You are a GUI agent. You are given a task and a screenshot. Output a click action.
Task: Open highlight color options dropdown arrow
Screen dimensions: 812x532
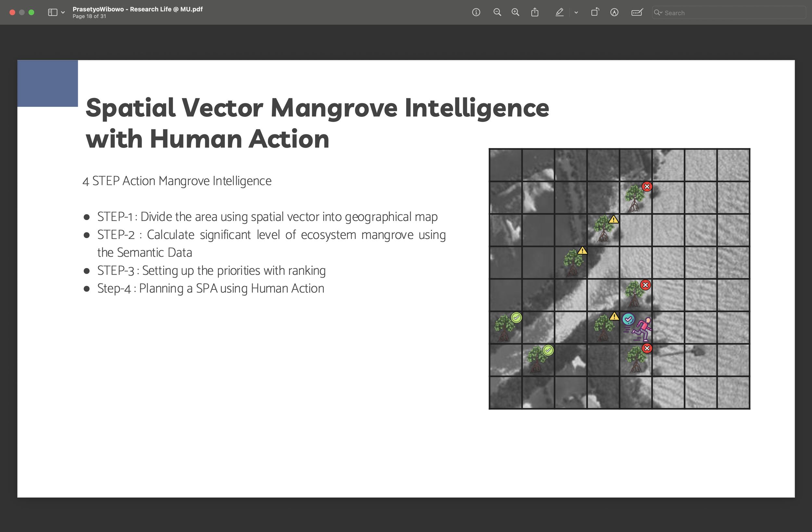pos(576,13)
